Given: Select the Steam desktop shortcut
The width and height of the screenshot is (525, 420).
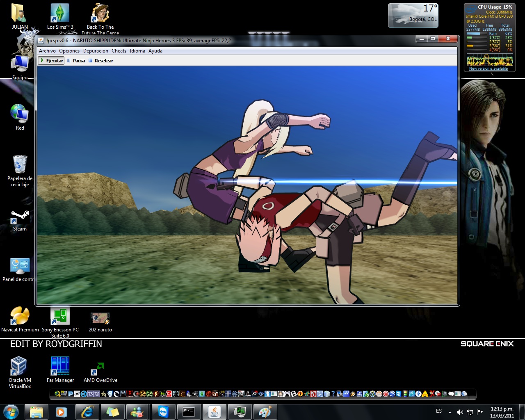Looking at the screenshot, I should [20, 221].
